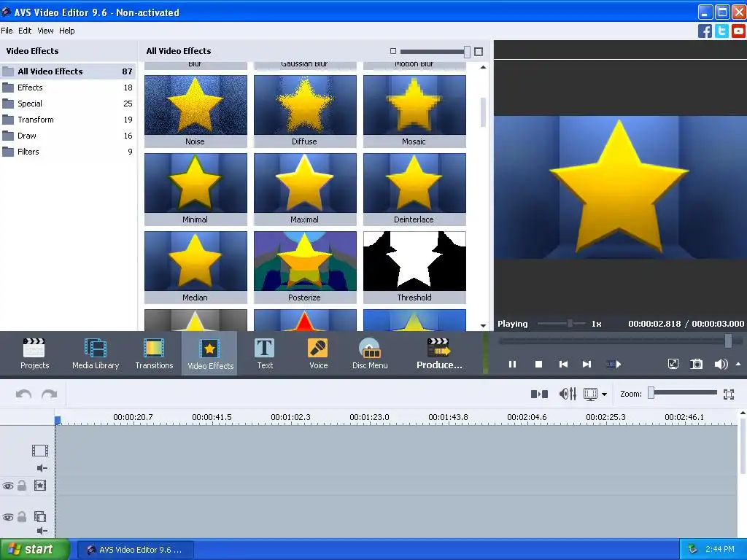Open the full screen preview
The width and height of the screenshot is (747, 560).
pyautogui.click(x=673, y=365)
